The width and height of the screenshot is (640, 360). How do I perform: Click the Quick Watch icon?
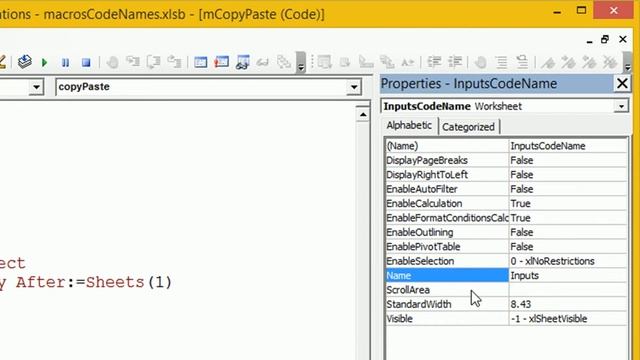pyautogui.click(x=263, y=62)
